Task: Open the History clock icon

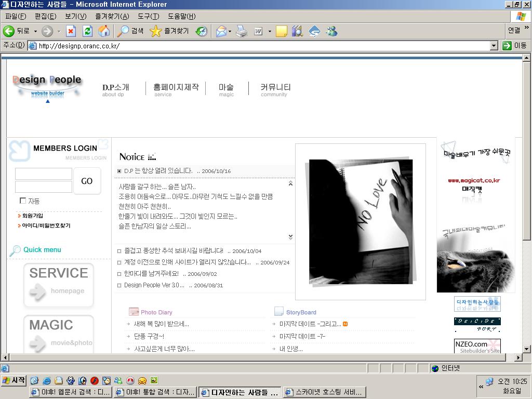Action: [x=202, y=31]
